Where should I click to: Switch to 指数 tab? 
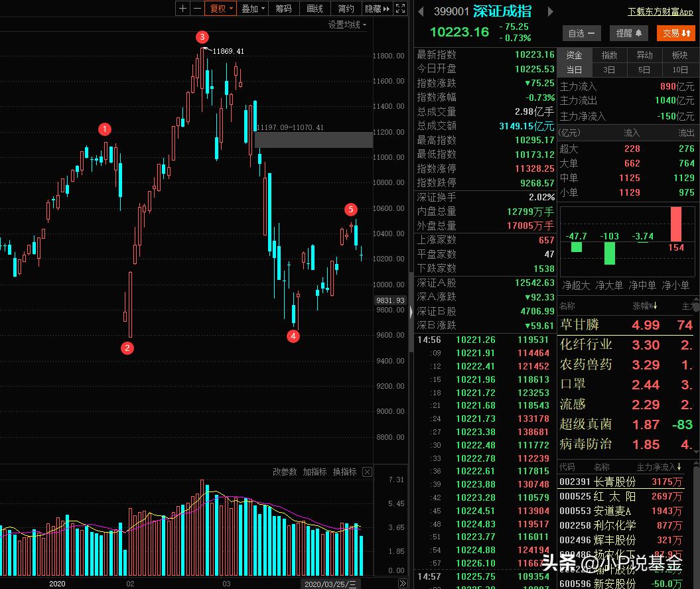[609, 55]
